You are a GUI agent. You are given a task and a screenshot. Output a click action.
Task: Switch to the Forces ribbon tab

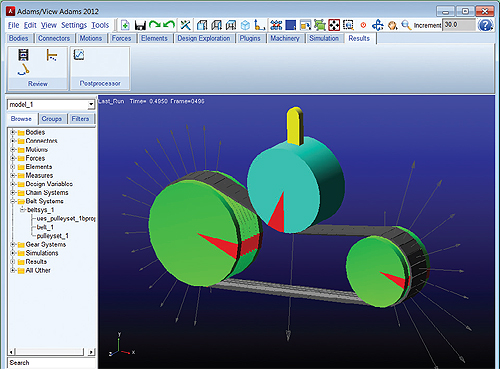pyautogui.click(x=121, y=38)
